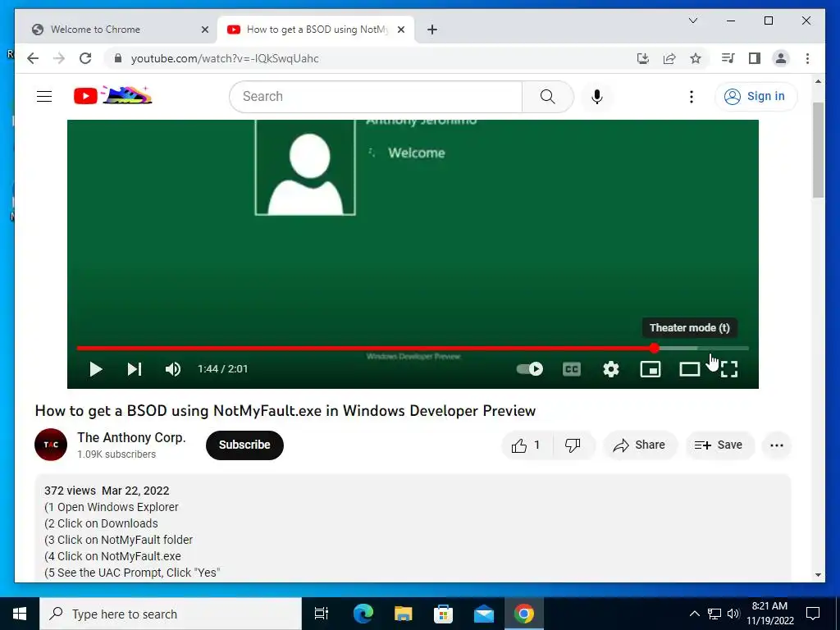The width and height of the screenshot is (840, 630).
Task: Share this page icon in address bar
Action: click(x=669, y=58)
